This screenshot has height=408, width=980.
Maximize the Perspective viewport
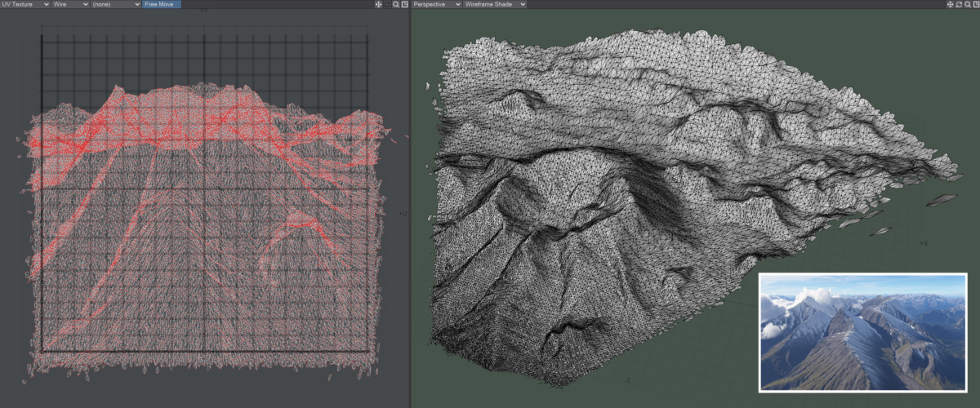[975, 4]
